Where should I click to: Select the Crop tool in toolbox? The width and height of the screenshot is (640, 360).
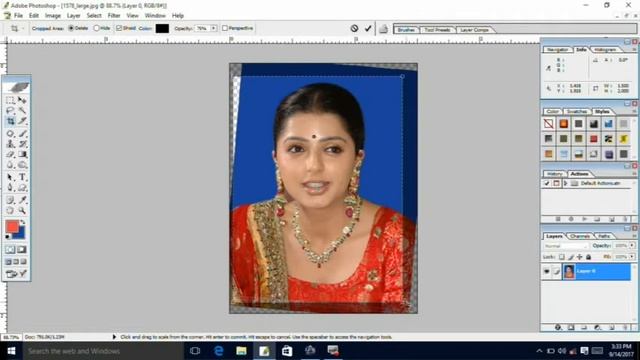[x=10, y=121]
